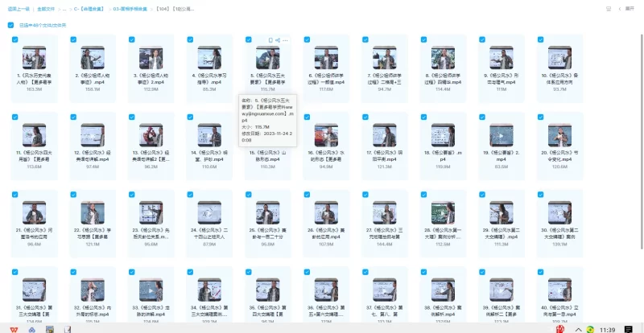
Task: Deselect the checkbox on file 10 video
Action: 539,40
